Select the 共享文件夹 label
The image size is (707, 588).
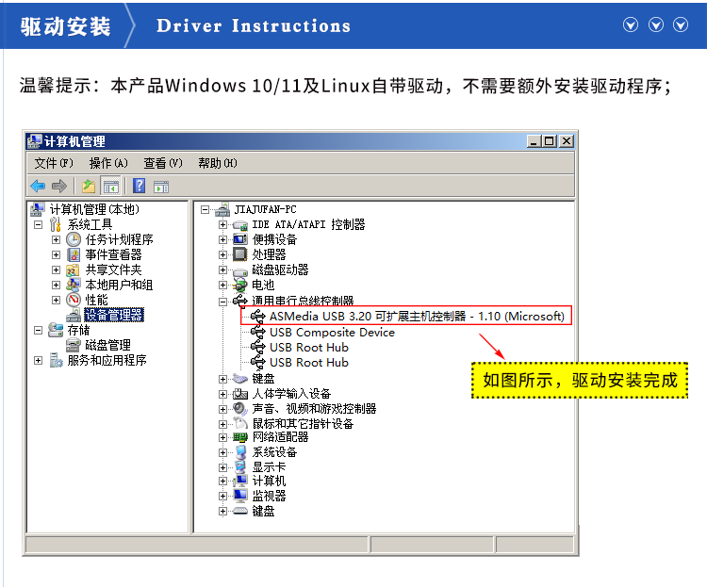click(x=113, y=269)
